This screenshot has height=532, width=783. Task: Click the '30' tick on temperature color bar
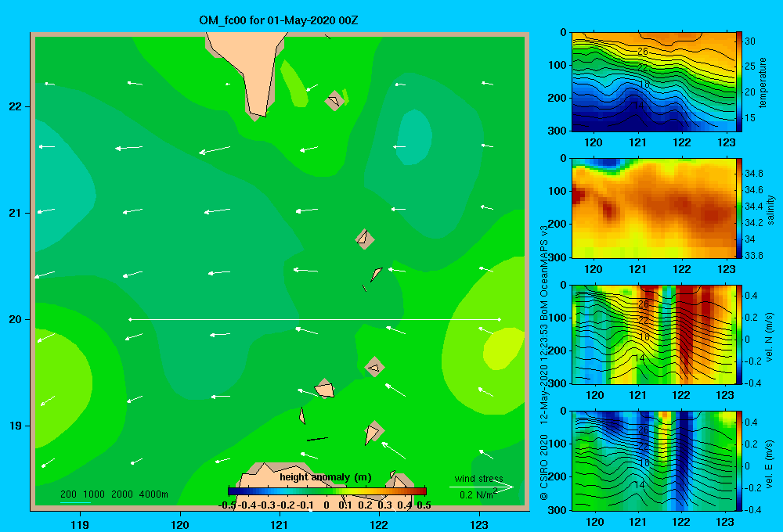(749, 41)
